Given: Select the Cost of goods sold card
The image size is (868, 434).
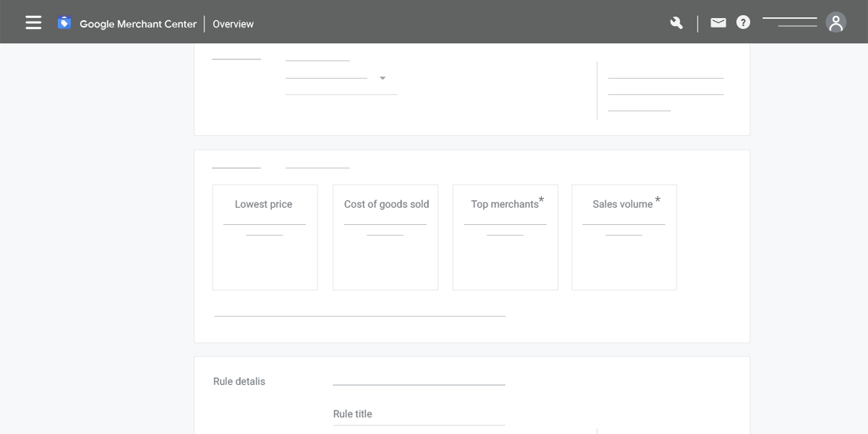Looking at the screenshot, I should click(x=386, y=237).
